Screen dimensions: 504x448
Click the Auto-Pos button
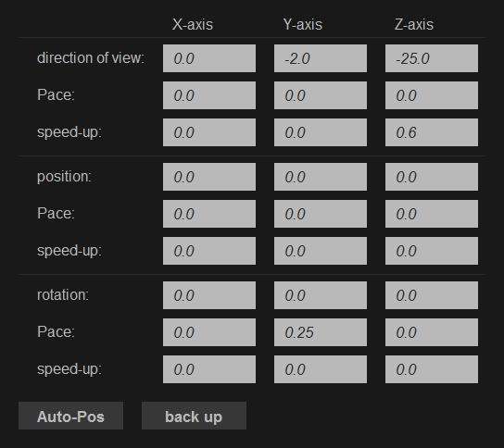(70, 416)
